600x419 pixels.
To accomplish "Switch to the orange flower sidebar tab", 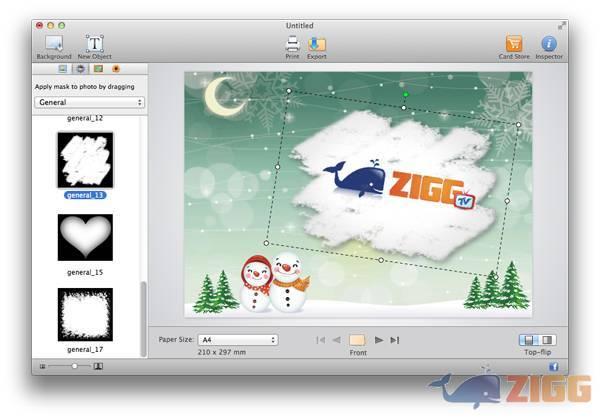I will [x=116, y=69].
